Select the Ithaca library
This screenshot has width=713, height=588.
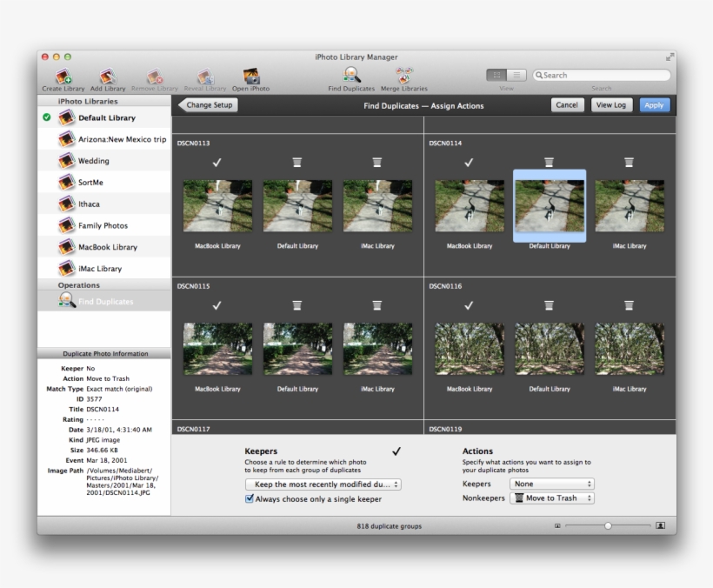tap(104, 204)
